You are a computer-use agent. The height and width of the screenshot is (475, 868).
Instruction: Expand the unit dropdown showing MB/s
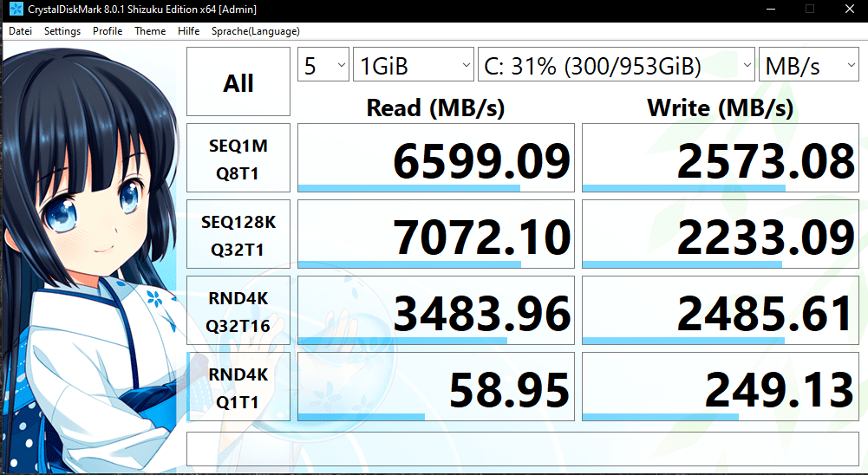pos(809,65)
